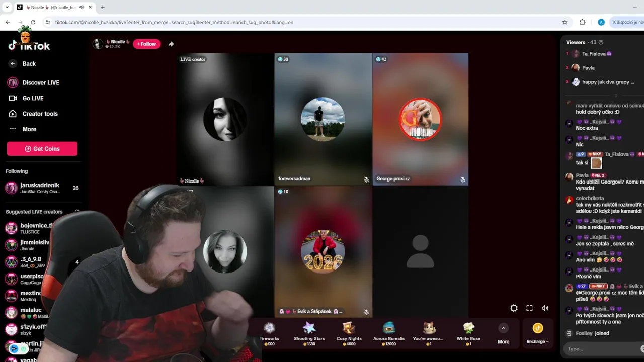Open the More menu in sidebar
Viewport: 644px width, 362px height.
[23, 129]
